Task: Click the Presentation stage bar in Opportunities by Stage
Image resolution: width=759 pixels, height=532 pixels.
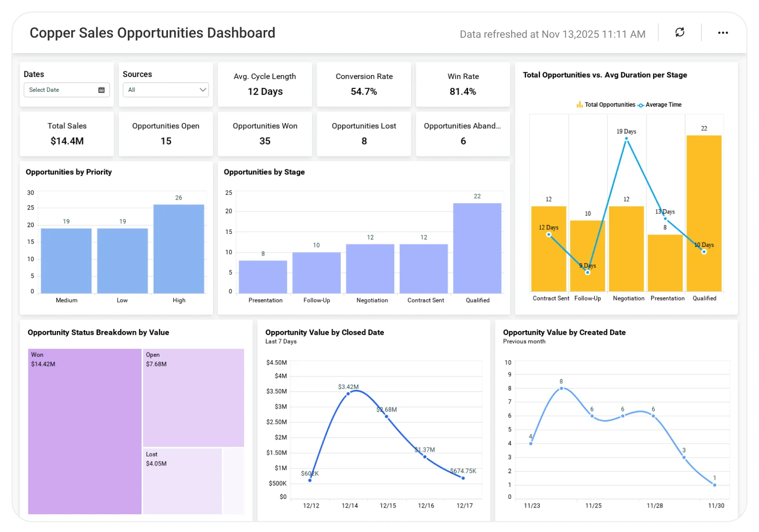Action: tap(263, 277)
